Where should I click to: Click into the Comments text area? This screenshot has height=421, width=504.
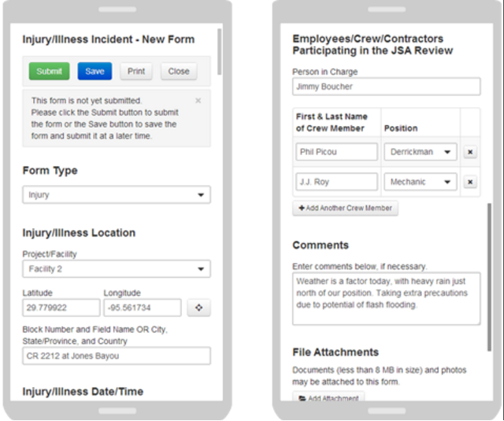tap(386, 298)
